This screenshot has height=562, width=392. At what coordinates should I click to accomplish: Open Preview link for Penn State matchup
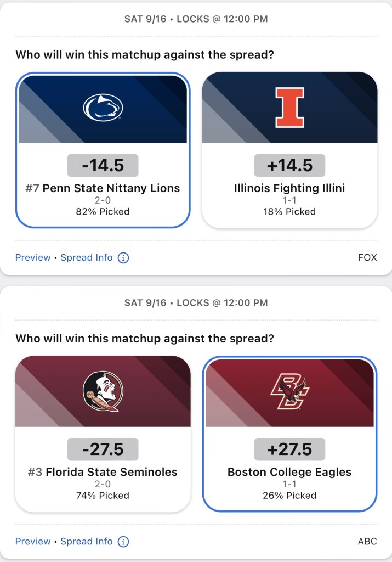coord(33,257)
